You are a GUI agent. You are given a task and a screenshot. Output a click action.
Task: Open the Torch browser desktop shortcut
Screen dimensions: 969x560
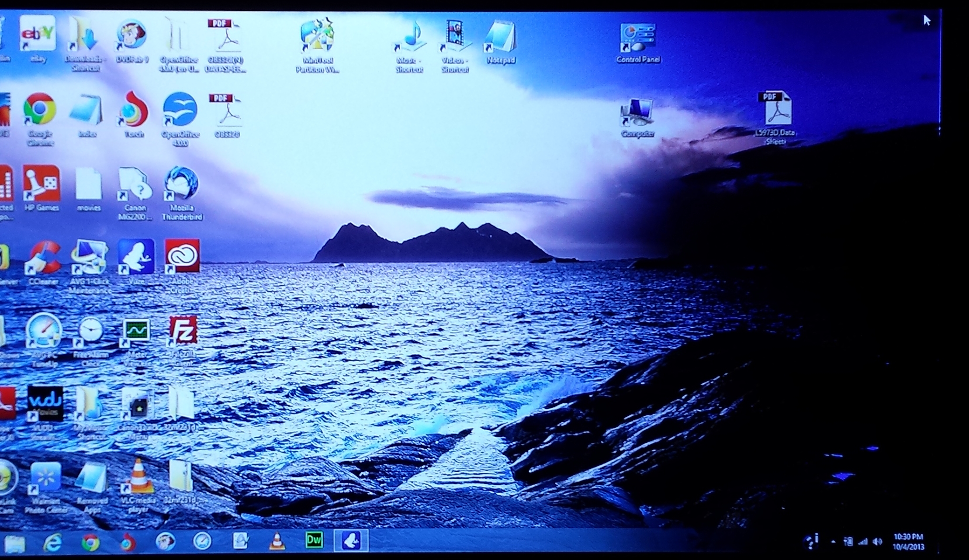point(133,110)
